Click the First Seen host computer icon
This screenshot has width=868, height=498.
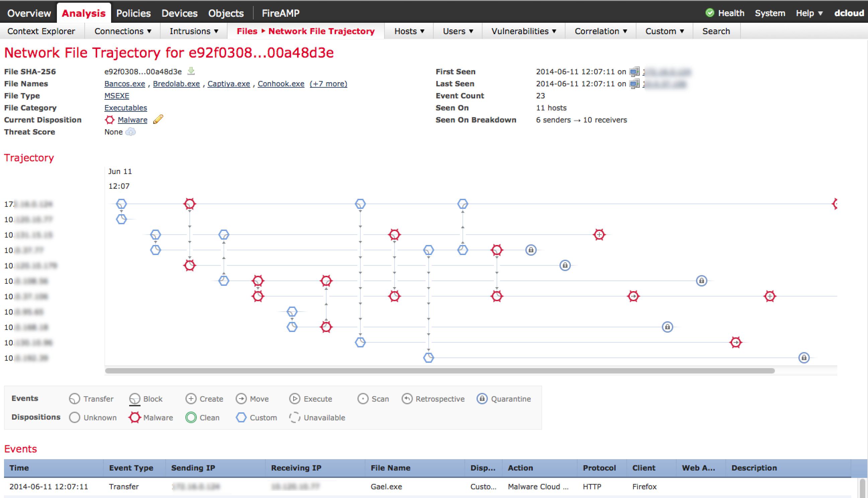tap(634, 72)
